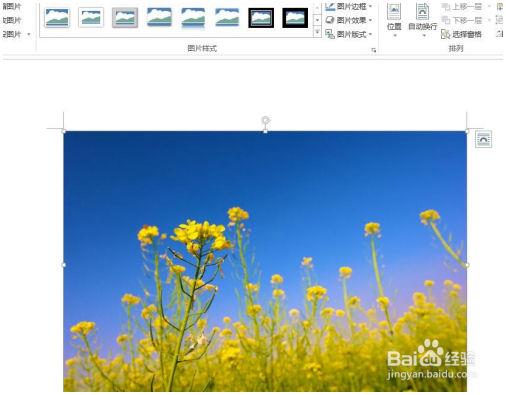Open the 选择窗格 selection pane
Viewport: 506px width, 395px height.
click(462, 34)
